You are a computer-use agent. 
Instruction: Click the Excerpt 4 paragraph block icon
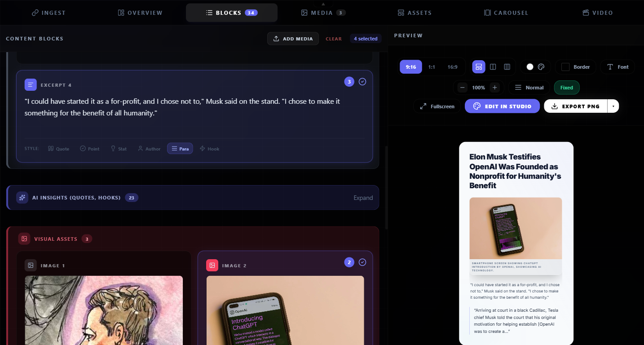[x=31, y=84]
